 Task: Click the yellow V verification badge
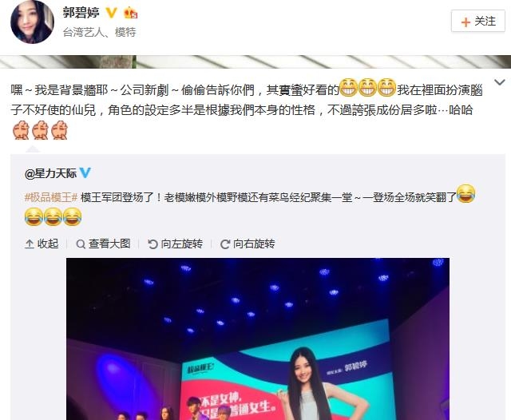111,13
